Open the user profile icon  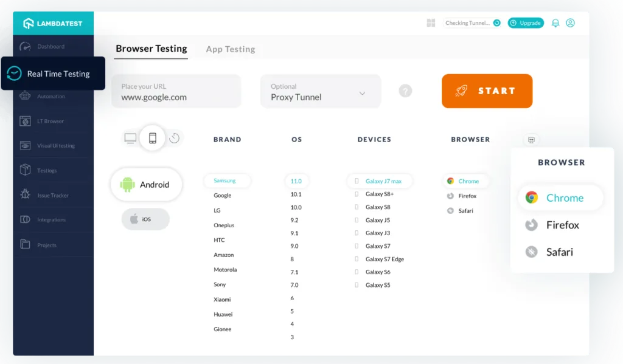click(570, 23)
